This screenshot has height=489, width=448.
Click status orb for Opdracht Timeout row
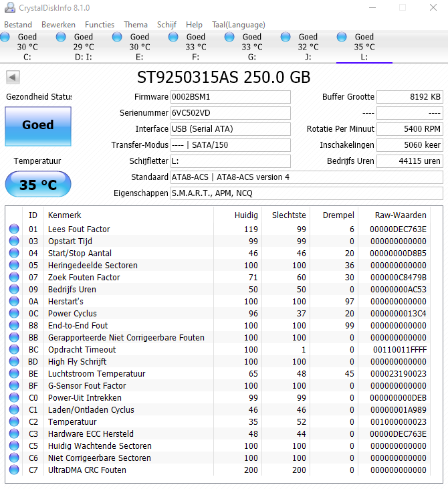[x=14, y=350]
